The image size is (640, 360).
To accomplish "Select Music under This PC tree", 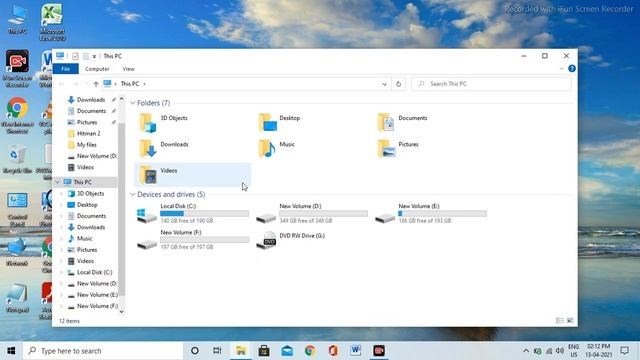I will click(84, 238).
